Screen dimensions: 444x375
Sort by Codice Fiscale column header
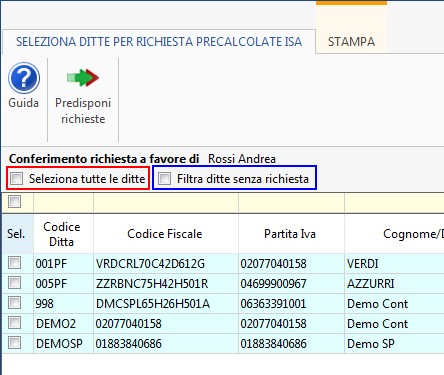(166, 234)
